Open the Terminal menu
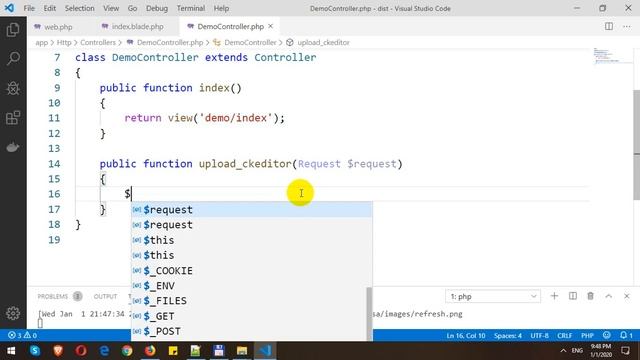Image resolution: width=640 pixels, height=360 pixels. point(191,8)
